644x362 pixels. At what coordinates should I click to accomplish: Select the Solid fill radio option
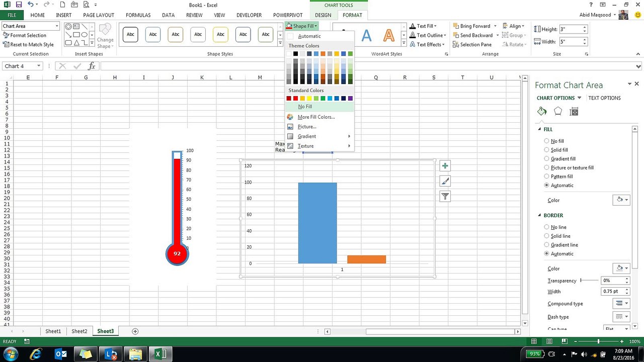click(x=546, y=150)
